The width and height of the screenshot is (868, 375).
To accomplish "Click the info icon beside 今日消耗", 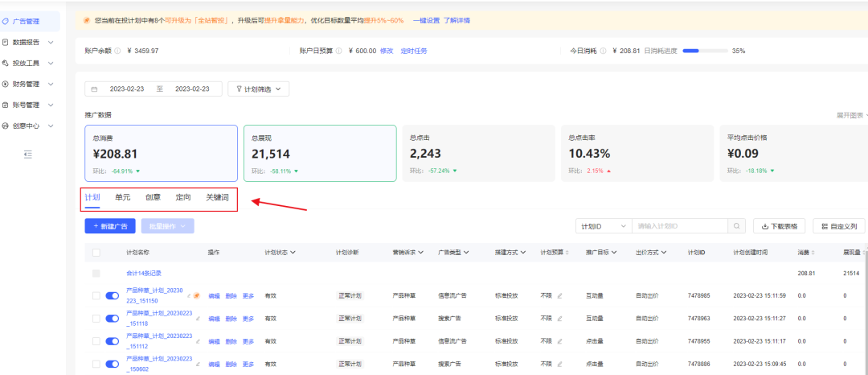I will 604,51.
